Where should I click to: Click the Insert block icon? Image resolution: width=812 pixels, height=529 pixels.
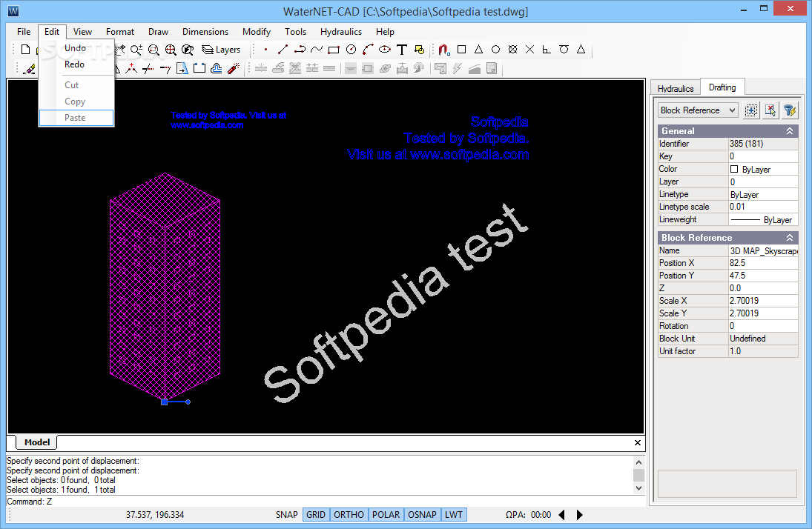(x=419, y=50)
